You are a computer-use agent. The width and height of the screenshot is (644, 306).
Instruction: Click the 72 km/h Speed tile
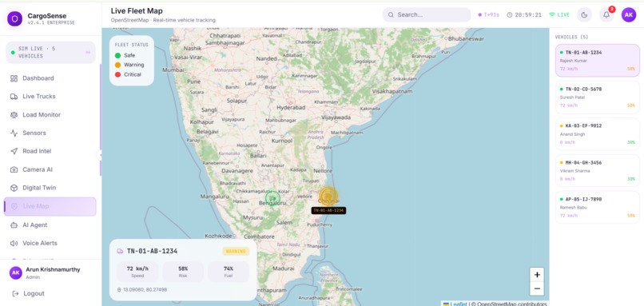137,272
